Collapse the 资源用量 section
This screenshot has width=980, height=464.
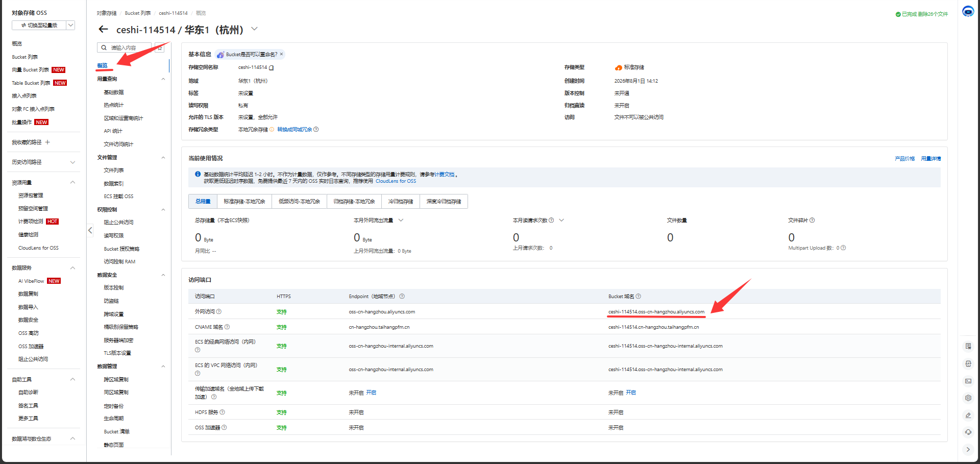(x=72, y=183)
